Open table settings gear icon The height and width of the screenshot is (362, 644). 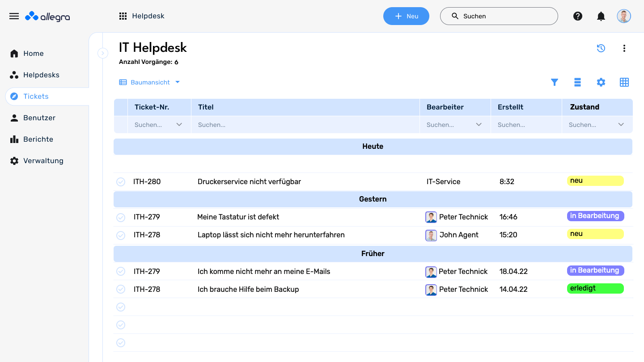click(x=601, y=82)
